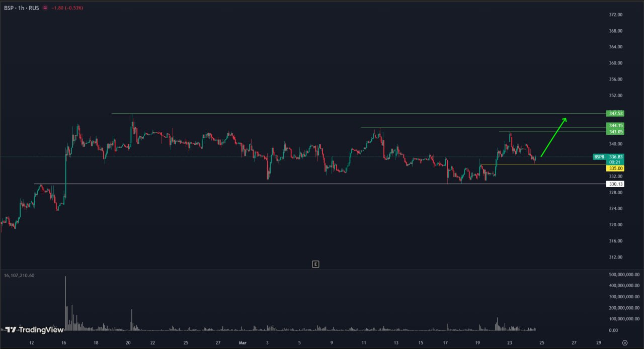Click the earnings 'E' marker on the time axis
The height and width of the screenshot is (349, 644).
click(x=315, y=264)
